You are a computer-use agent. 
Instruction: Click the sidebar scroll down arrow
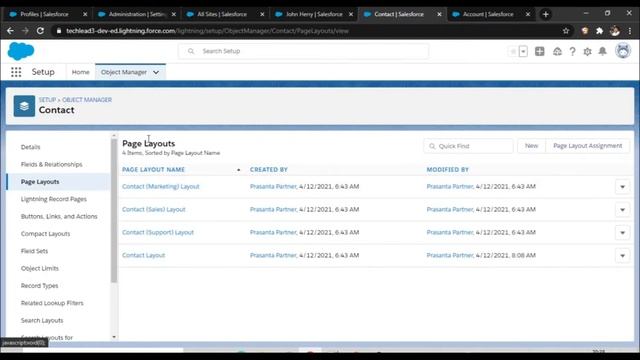tap(114, 337)
